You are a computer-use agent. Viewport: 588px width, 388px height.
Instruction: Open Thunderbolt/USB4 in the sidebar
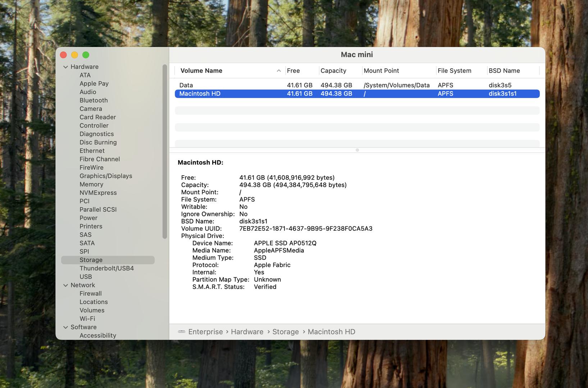click(107, 268)
